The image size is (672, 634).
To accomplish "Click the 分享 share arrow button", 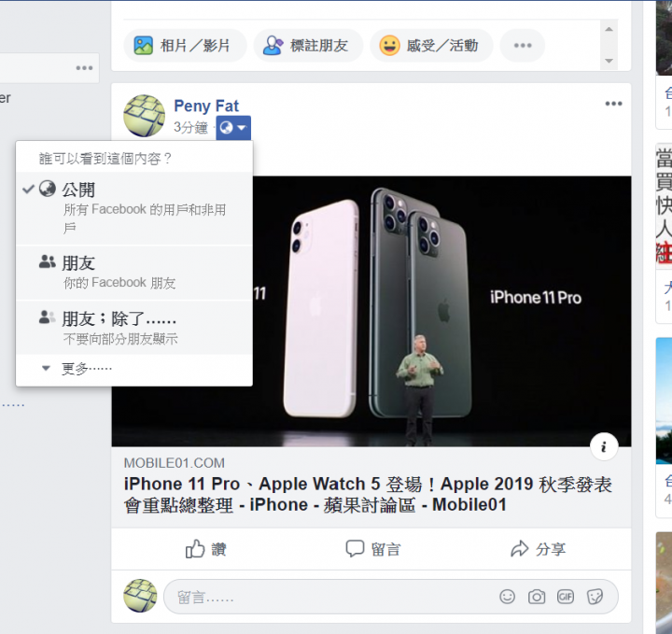I will coord(538,549).
